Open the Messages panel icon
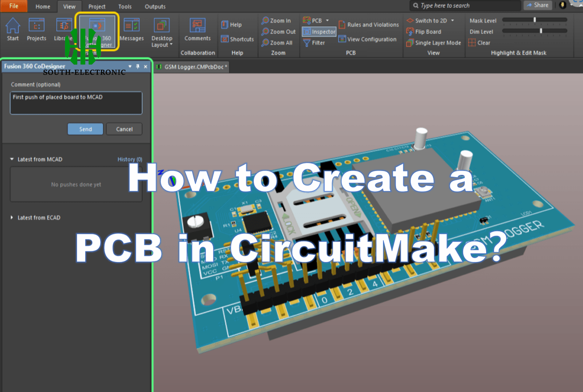This screenshot has width=583, height=392. (132, 29)
